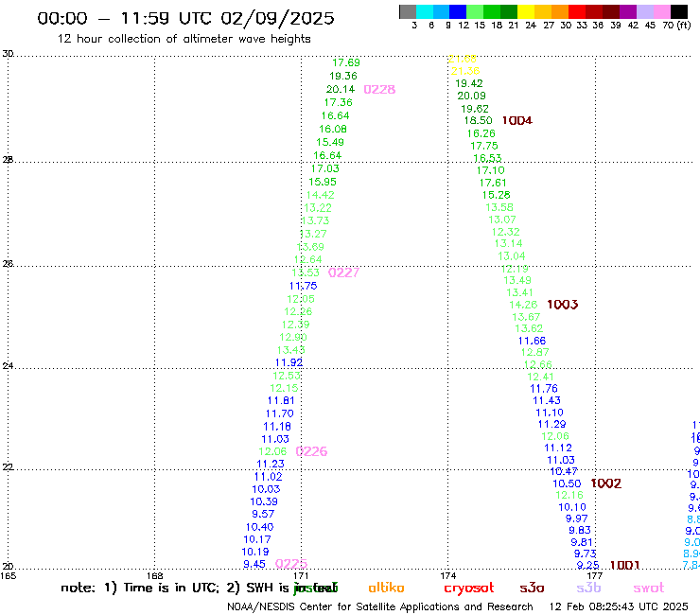Select the yellow swatch in the wave-height legend

[526, 11]
